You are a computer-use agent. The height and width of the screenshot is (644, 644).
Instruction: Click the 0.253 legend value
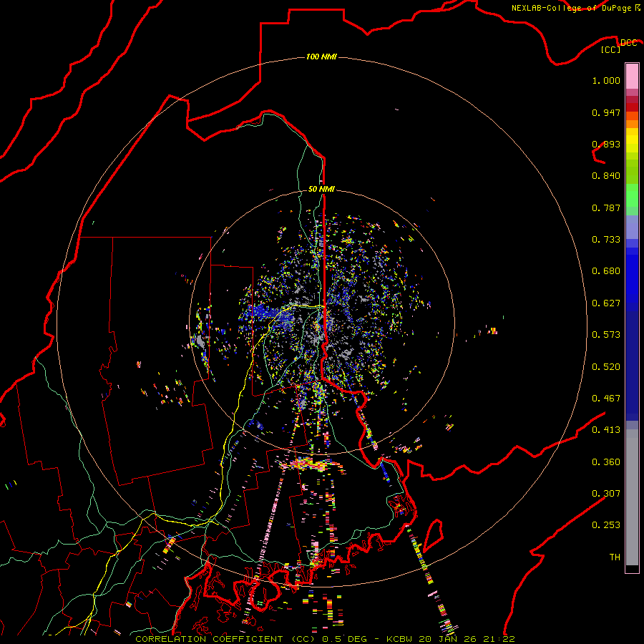tap(606, 525)
